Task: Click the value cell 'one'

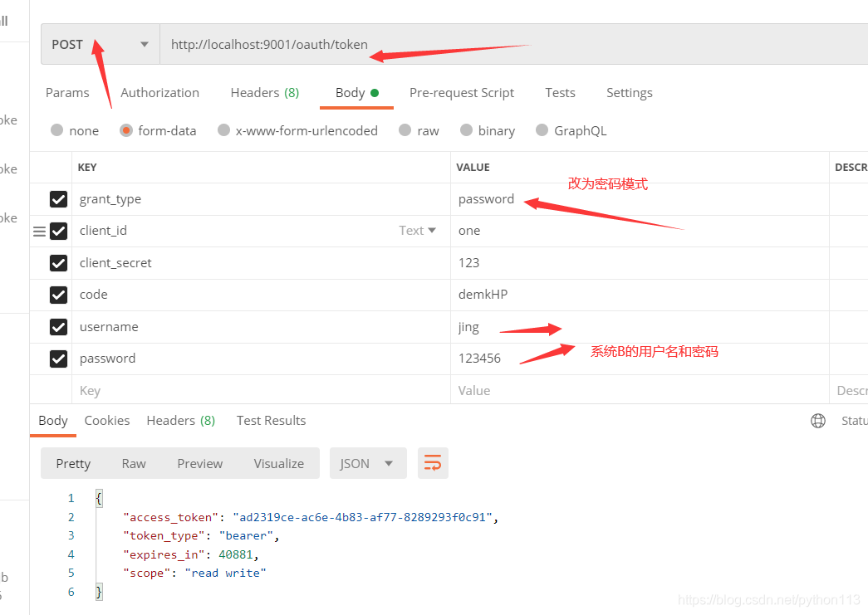Action: point(640,232)
